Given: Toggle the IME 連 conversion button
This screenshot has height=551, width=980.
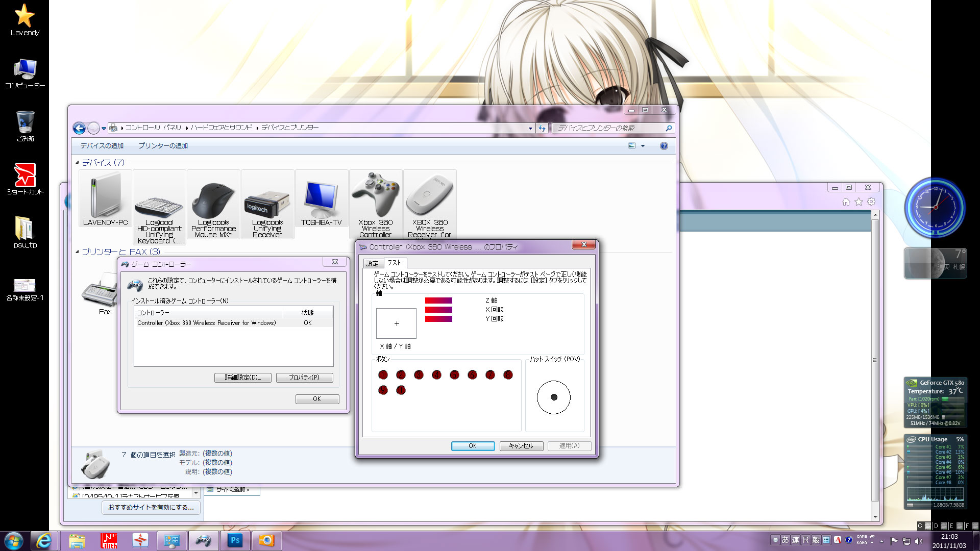Looking at the screenshot, I should tap(795, 540).
